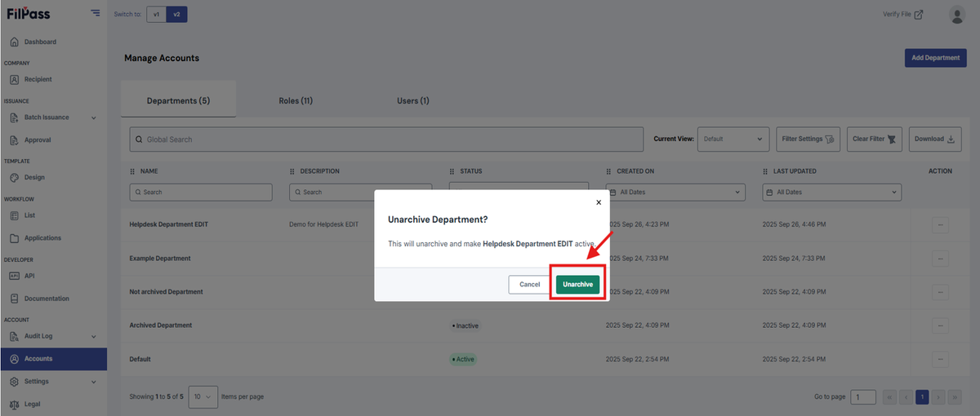
Task: Click the Settings gear icon in sidebar
Action: 15,381
